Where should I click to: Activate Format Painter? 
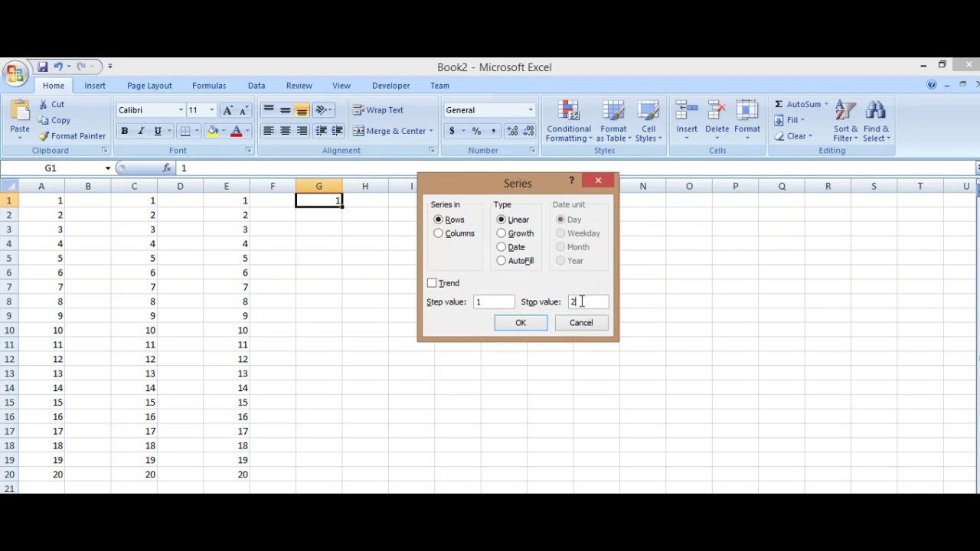pos(72,136)
